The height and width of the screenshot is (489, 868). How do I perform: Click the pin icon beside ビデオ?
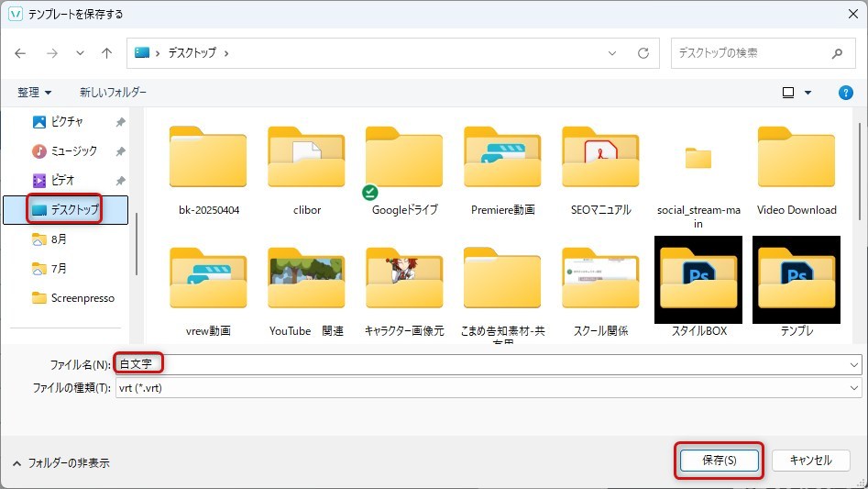120,181
